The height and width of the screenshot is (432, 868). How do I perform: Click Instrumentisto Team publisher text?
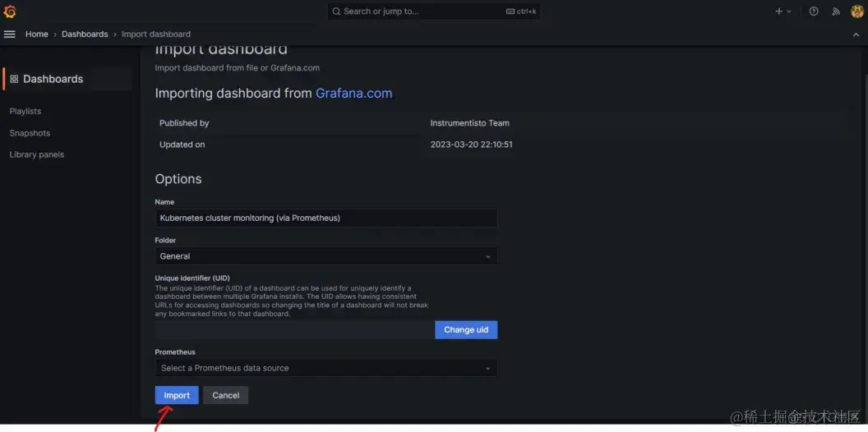click(469, 123)
